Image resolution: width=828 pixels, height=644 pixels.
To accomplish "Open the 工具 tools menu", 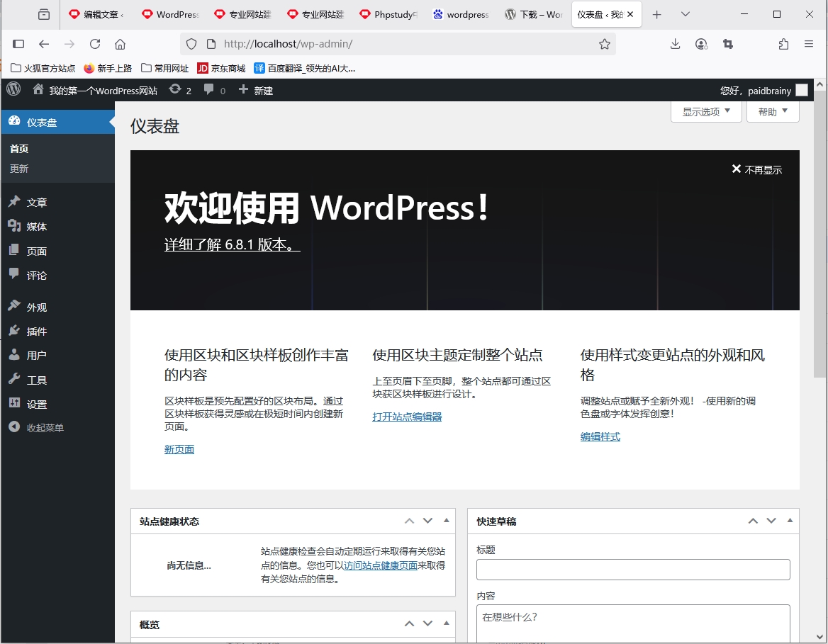I will [x=57, y=380].
